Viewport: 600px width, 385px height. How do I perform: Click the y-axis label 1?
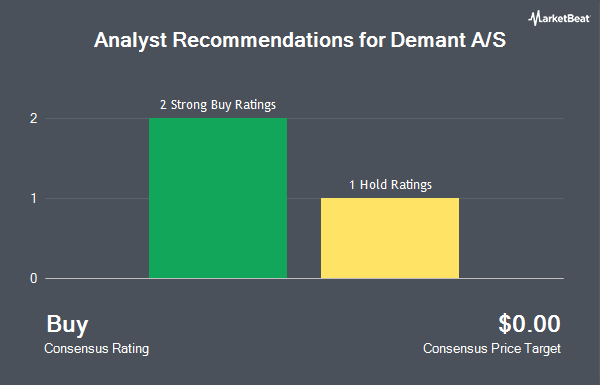[34, 199]
